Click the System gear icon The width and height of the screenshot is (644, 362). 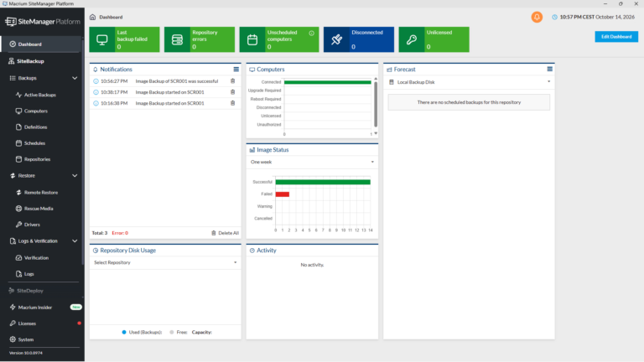point(13,339)
